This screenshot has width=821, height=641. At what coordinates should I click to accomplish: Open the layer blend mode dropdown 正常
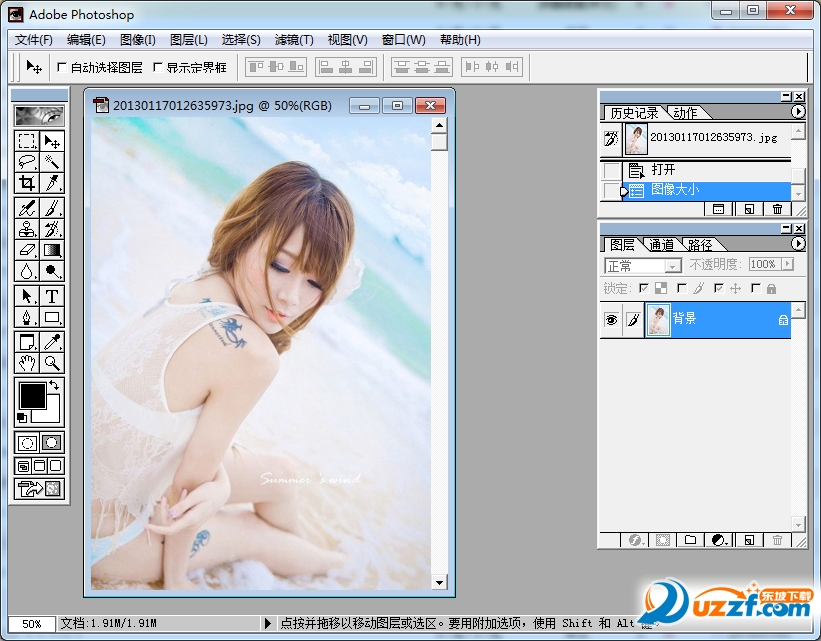(643, 266)
